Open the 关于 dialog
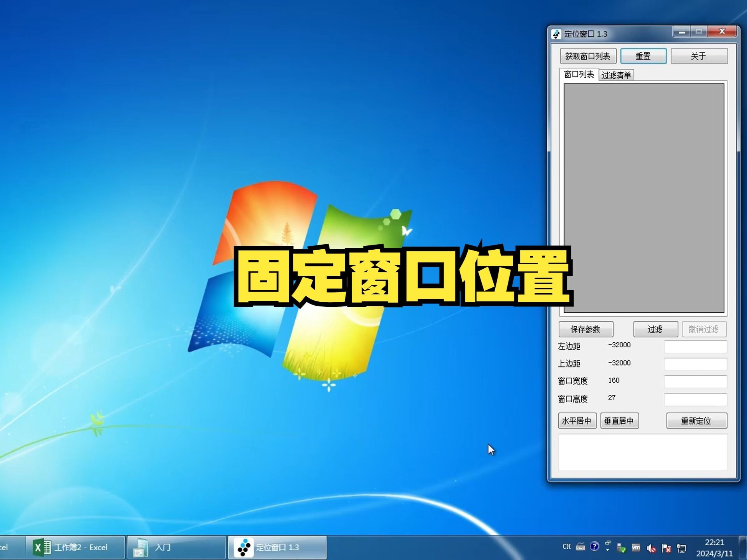The width and height of the screenshot is (747, 560). point(699,56)
